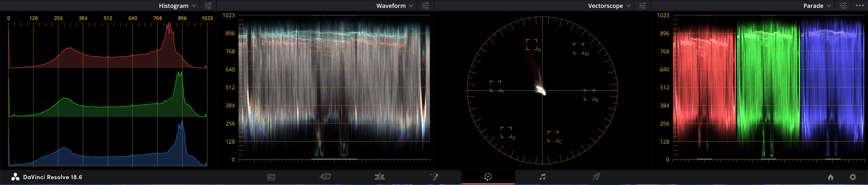Screen dimensions: 868x185
Task: Switch to the Deliver page
Action: pyautogui.click(x=596, y=177)
